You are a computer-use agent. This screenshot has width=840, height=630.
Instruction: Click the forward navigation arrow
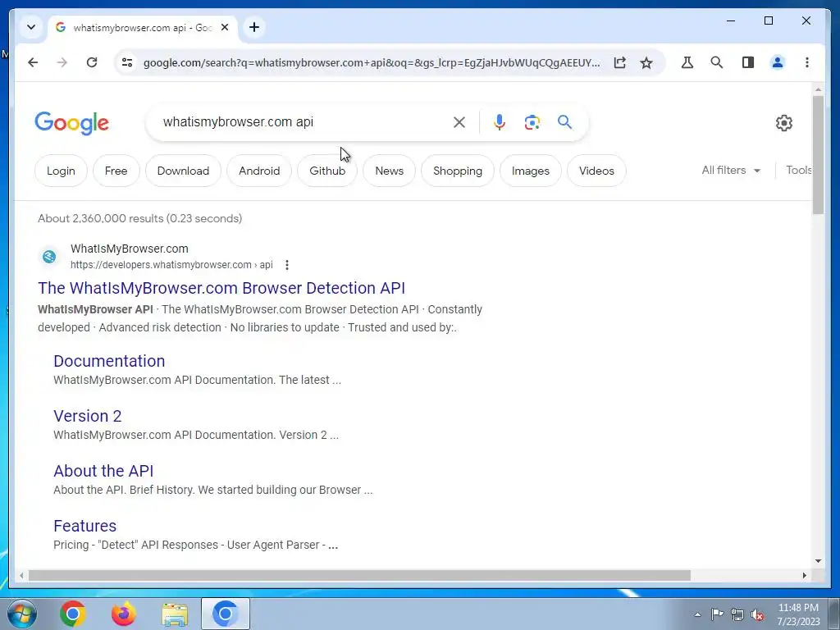[62, 62]
